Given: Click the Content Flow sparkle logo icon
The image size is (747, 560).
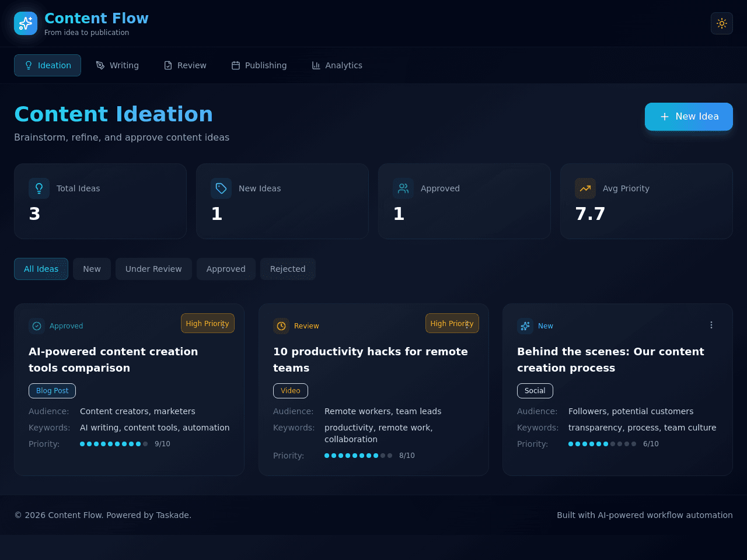Looking at the screenshot, I should pyautogui.click(x=26, y=23).
